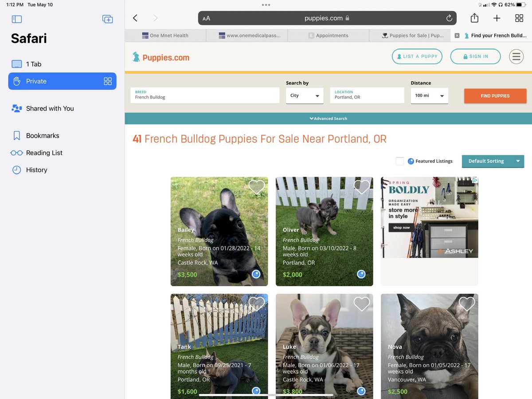Open the Puppies.com hamburger menu
This screenshot has height=399, width=532.
(x=516, y=56)
